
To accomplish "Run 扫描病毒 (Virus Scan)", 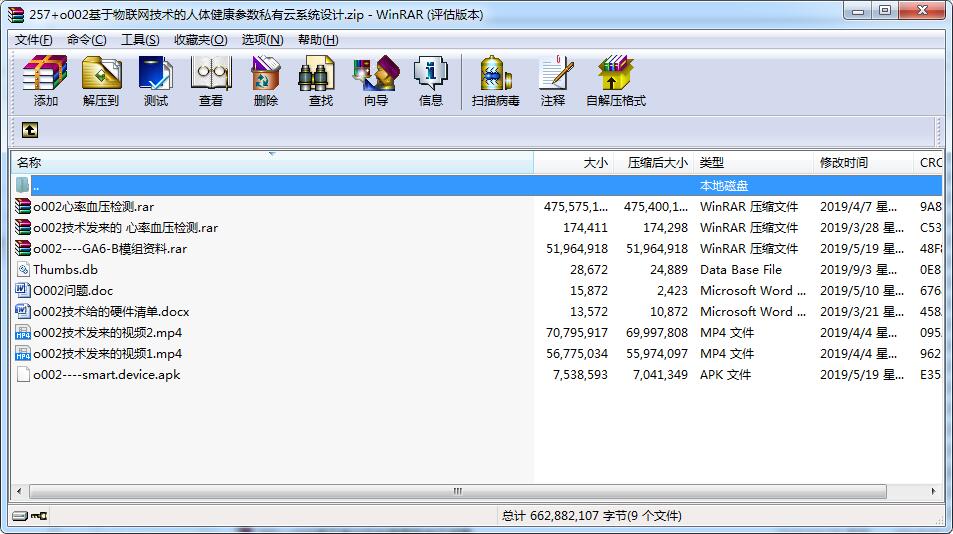I will [495, 81].
